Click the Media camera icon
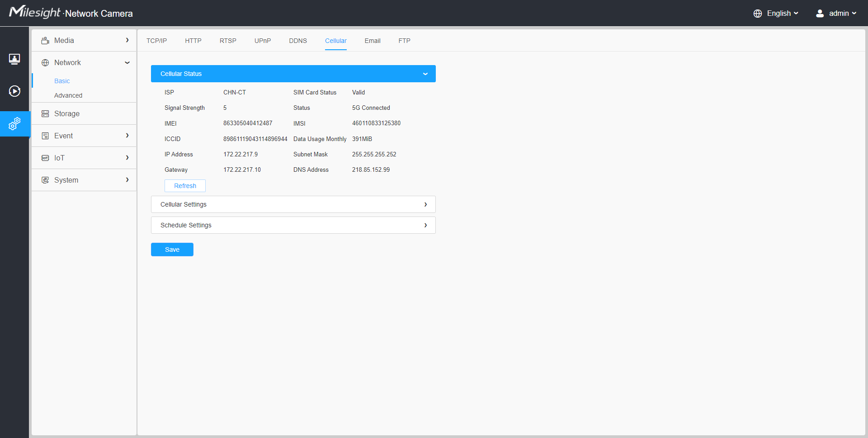Screen dimensions: 868x438 45,41
